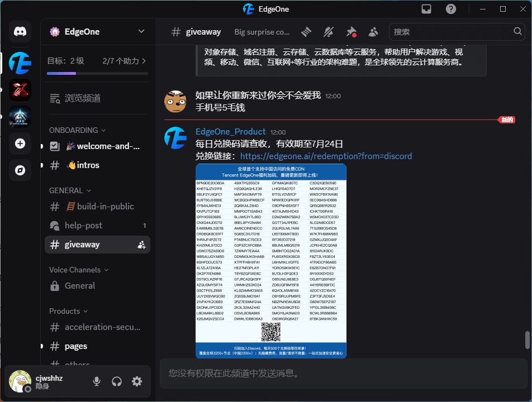Toggle headphone deafen
The image size is (532, 402).
[117, 381]
